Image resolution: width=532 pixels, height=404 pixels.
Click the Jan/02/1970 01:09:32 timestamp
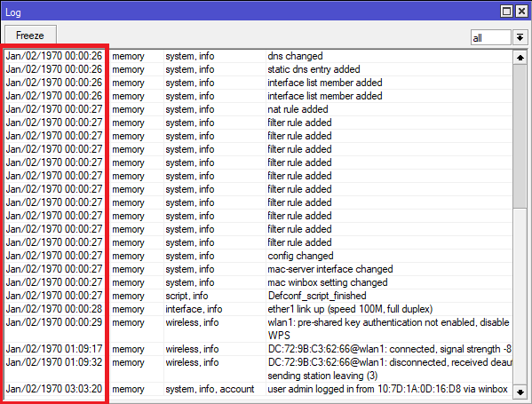(54, 362)
